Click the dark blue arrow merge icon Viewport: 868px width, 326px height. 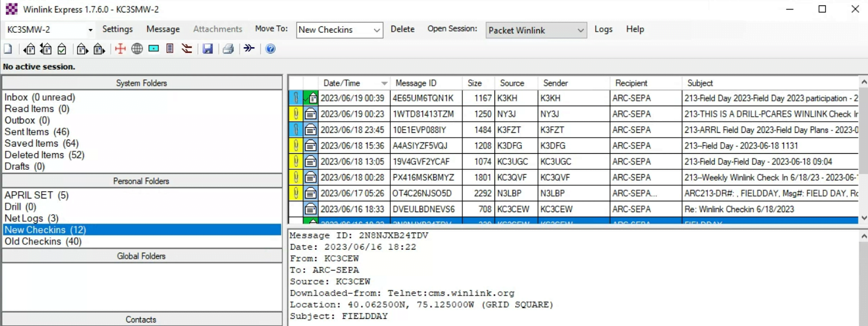coord(249,49)
